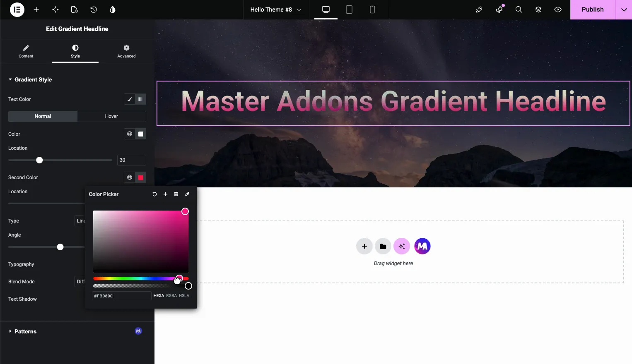Open Hello Theme #8 document dropdown
632x364 pixels.
pos(276,10)
